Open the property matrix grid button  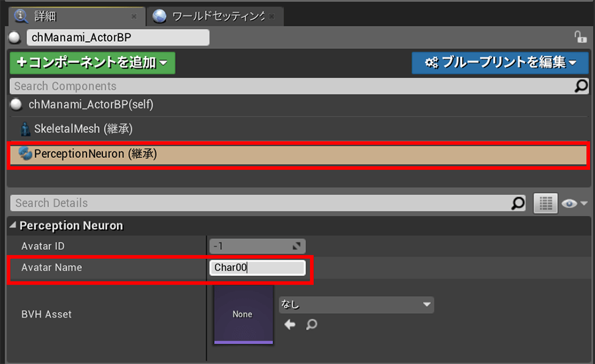pyautogui.click(x=545, y=203)
